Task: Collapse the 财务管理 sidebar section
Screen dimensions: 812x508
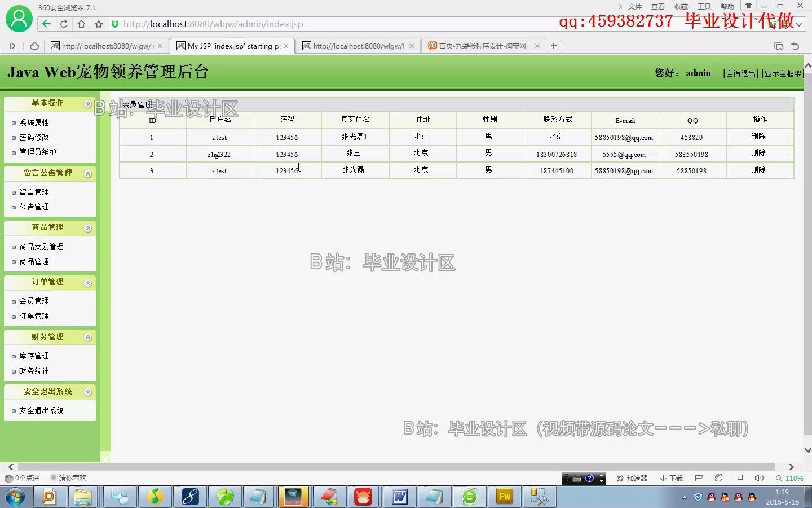Action: (x=88, y=337)
